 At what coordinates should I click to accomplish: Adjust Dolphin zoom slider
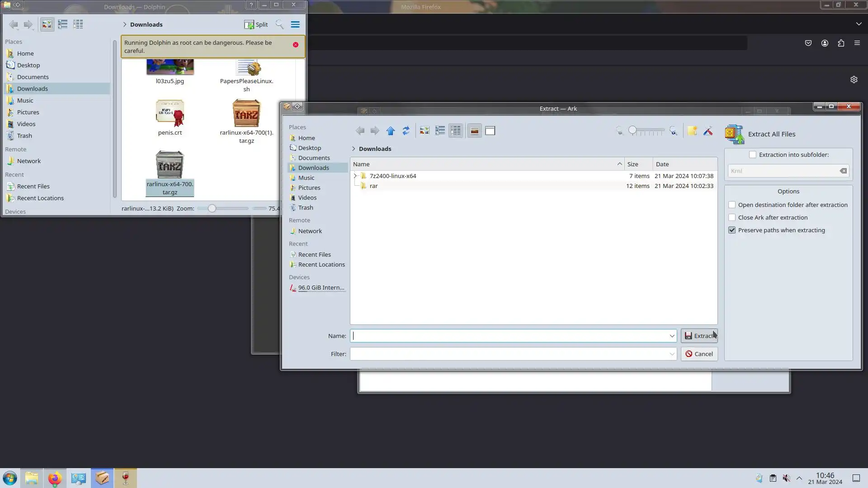(x=212, y=208)
